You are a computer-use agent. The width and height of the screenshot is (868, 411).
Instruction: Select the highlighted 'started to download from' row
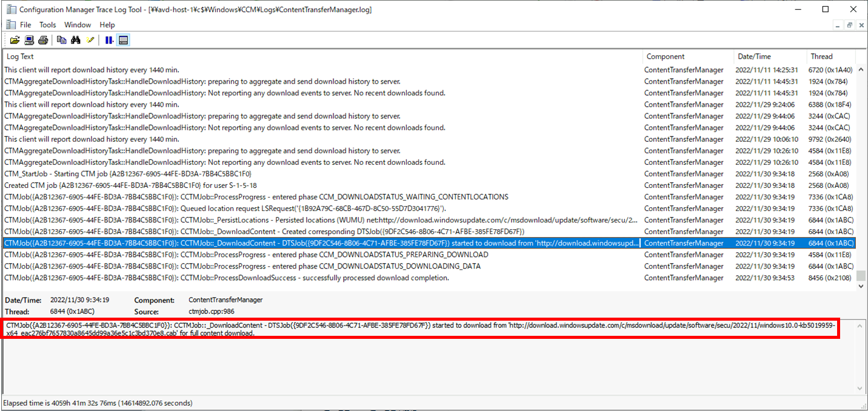coord(429,243)
